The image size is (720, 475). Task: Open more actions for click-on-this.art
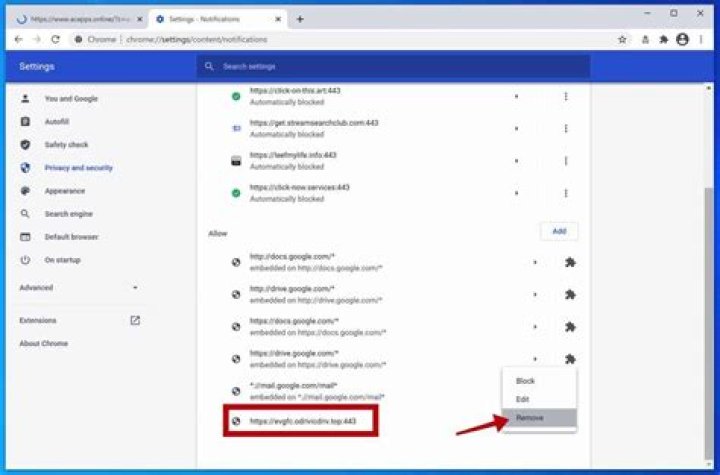click(566, 97)
